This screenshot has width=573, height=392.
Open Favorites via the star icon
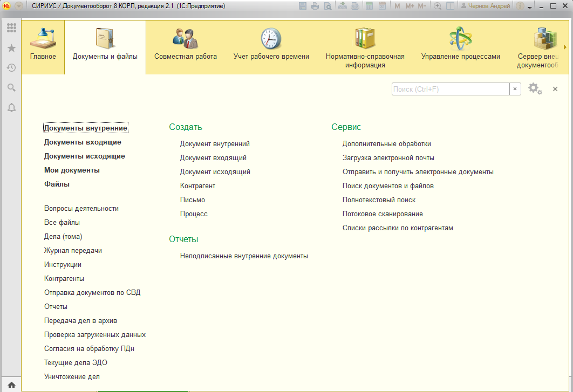tap(11, 48)
